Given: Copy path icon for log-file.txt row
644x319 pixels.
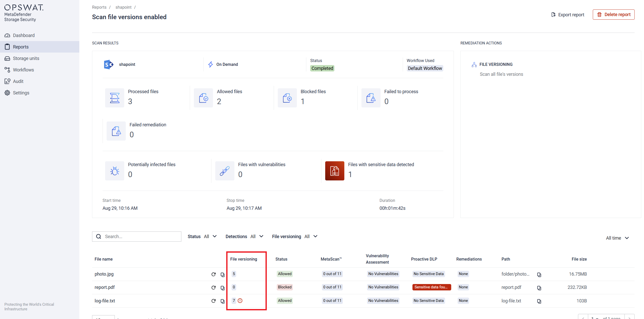Looking at the screenshot, I should coord(539,301).
